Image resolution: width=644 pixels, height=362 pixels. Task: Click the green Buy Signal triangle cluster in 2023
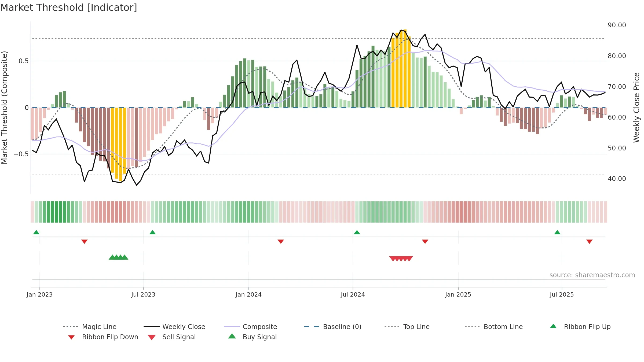pos(118,257)
